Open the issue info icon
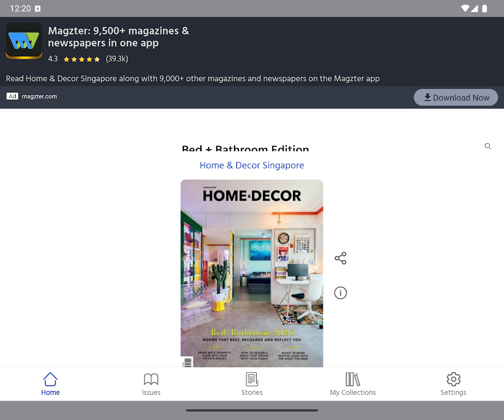504x420 pixels. pyautogui.click(x=340, y=293)
